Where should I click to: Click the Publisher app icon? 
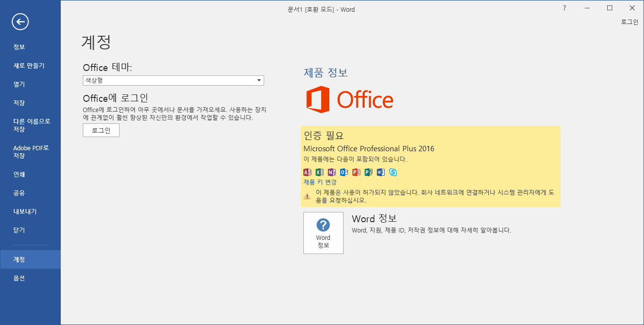click(369, 172)
